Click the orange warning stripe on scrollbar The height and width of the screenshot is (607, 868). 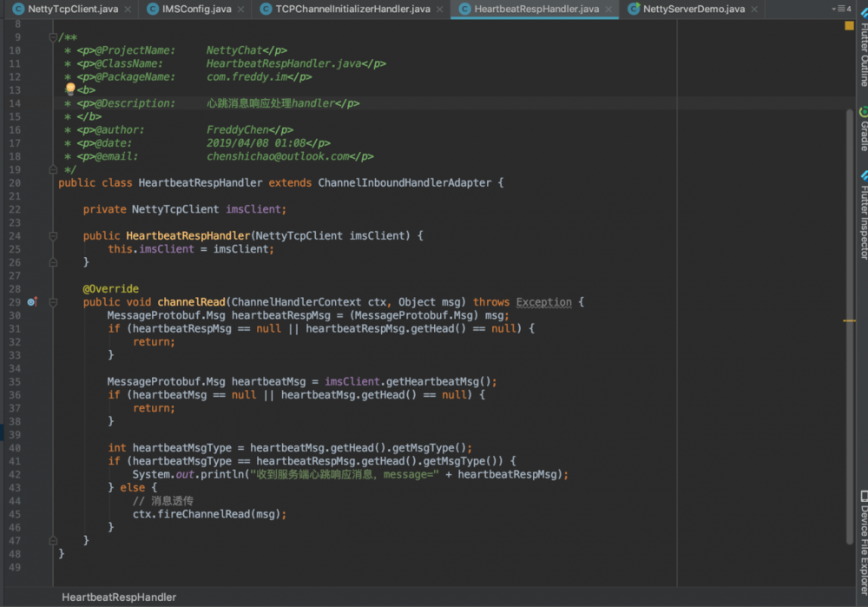(849, 321)
